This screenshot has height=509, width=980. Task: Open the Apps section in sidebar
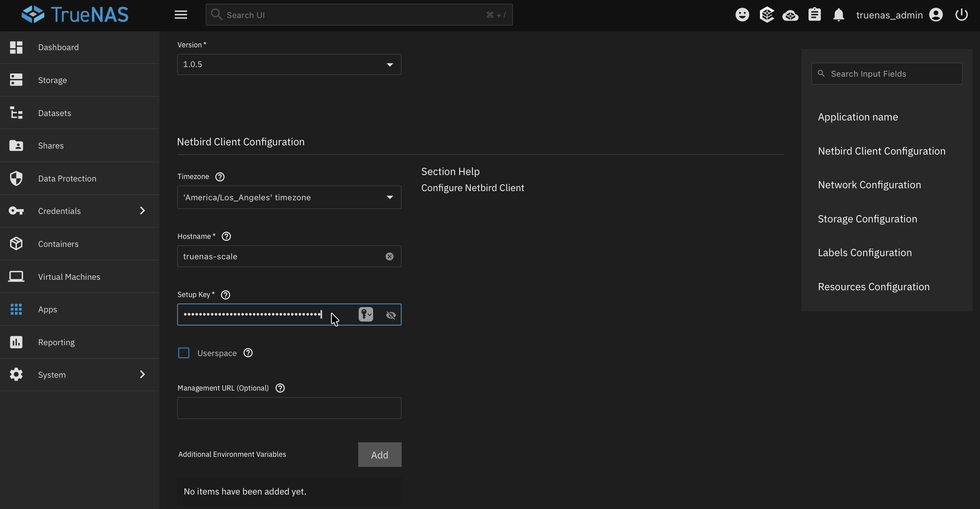pos(47,309)
